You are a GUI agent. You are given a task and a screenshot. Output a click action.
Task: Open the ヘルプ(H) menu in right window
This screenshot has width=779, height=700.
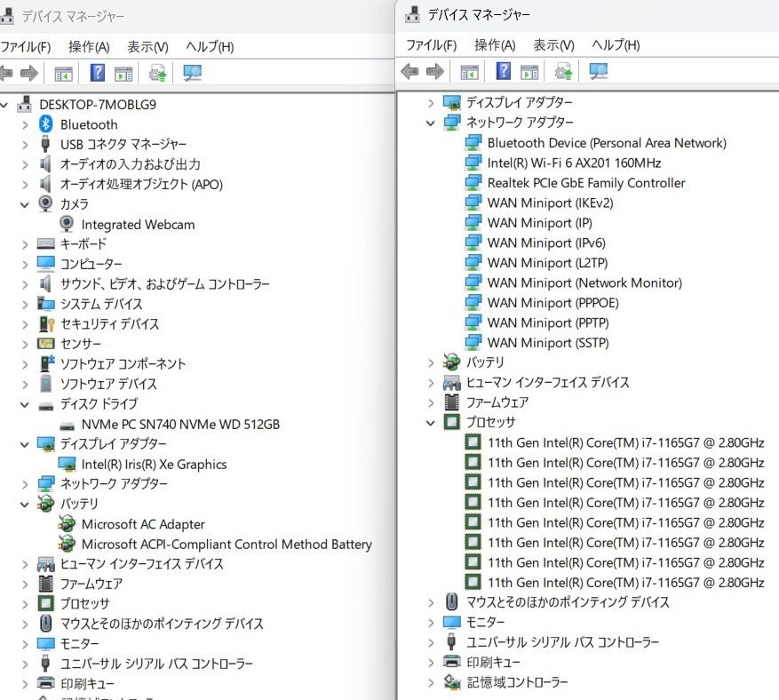(x=616, y=44)
